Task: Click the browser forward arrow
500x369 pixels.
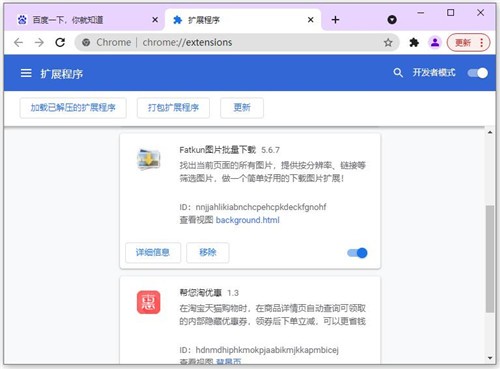Action: click(39, 42)
